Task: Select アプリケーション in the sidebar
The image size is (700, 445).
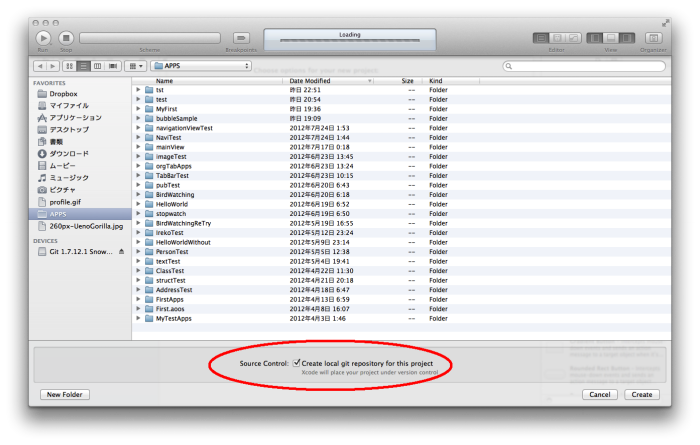Action: point(80,117)
